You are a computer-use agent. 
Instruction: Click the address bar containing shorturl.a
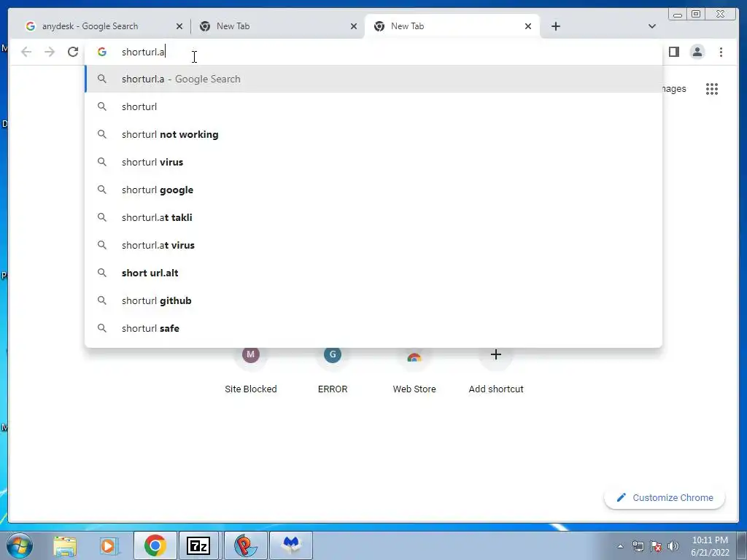(373, 52)
